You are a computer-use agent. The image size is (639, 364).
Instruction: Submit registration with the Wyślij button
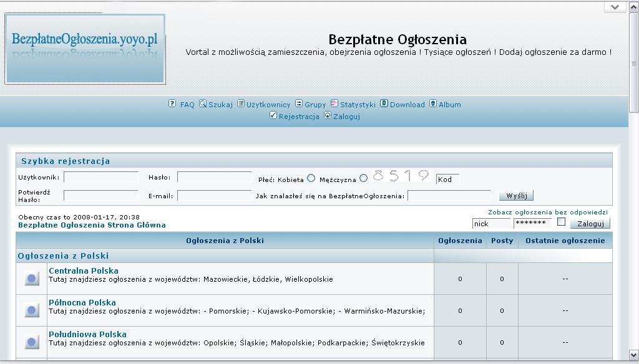(x=516, y=196)
